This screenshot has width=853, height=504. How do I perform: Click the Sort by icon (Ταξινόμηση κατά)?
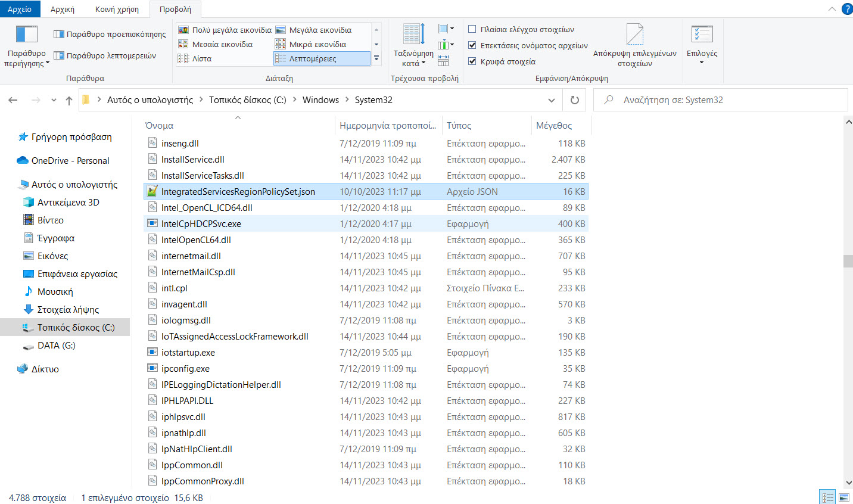(x=413, y=35)
